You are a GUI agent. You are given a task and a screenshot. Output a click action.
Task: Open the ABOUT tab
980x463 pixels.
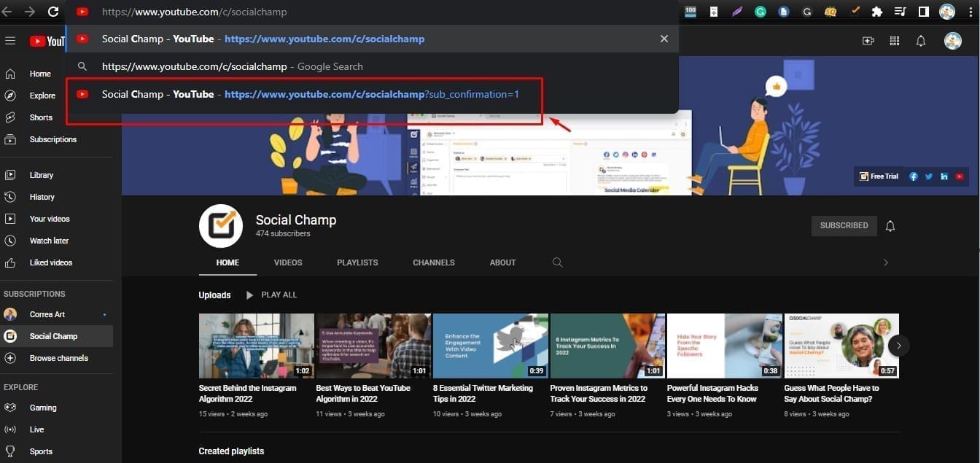[502, 262]
